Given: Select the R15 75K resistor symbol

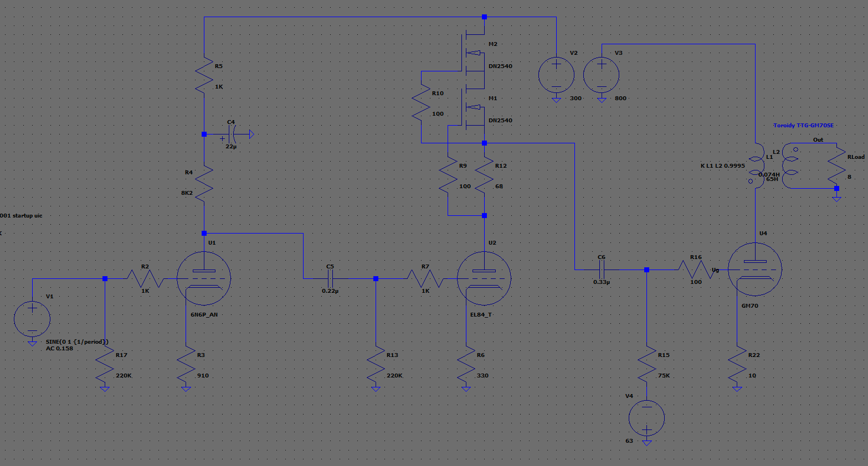Looking at the screenshot, I should [646, 364].
